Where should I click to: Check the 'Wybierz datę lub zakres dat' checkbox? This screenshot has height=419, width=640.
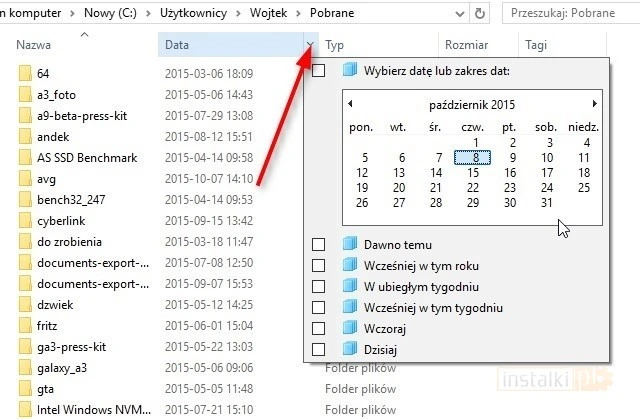click(x=319, y=71)
